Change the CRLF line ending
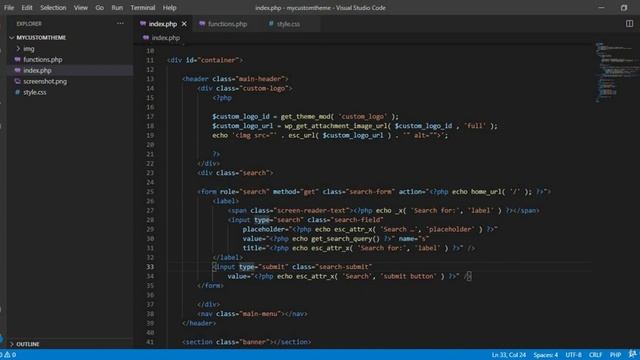Screen dimensions: 640x360 pyautogui.click(x=596, y=355)
